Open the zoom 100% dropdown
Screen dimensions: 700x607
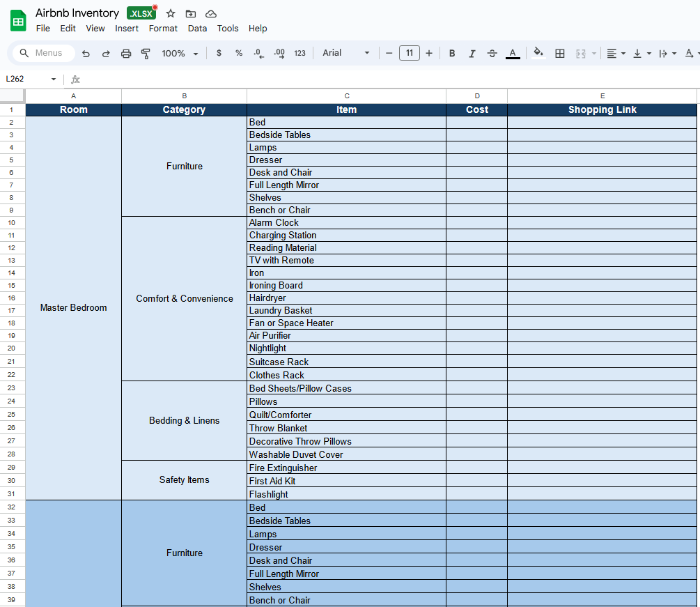pos(180,54)
